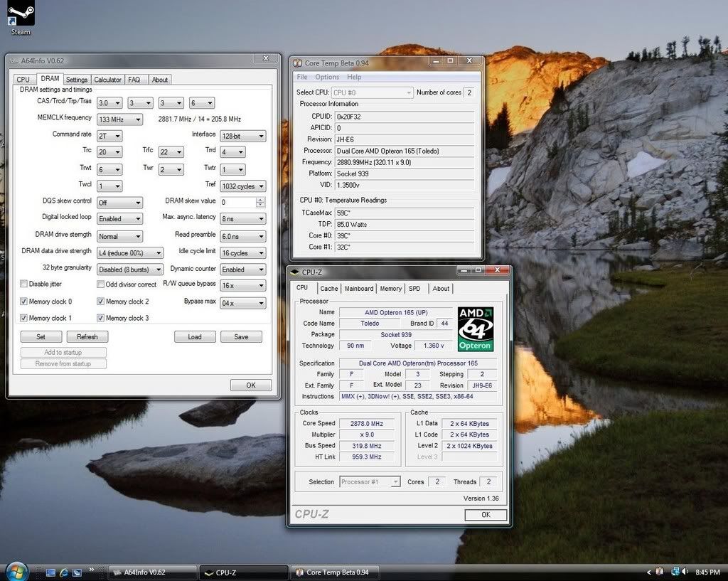Open Calculator tab in A64Info
Viewport: 728px width, 581px height.
108,80
